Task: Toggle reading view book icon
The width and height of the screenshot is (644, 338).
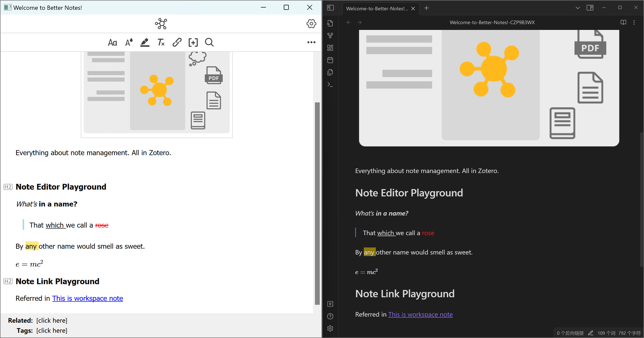Action: (623, 22)
